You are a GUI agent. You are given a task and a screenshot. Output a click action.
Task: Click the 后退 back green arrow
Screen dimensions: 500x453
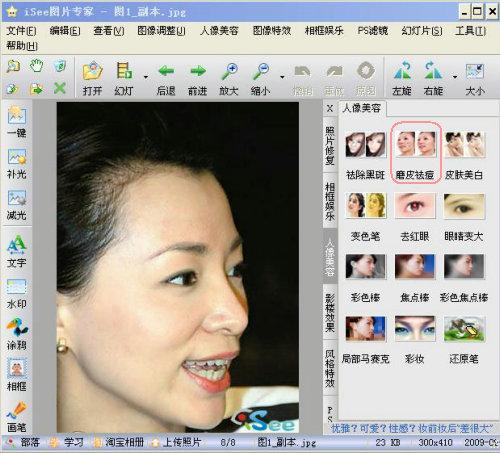point(166,71)
